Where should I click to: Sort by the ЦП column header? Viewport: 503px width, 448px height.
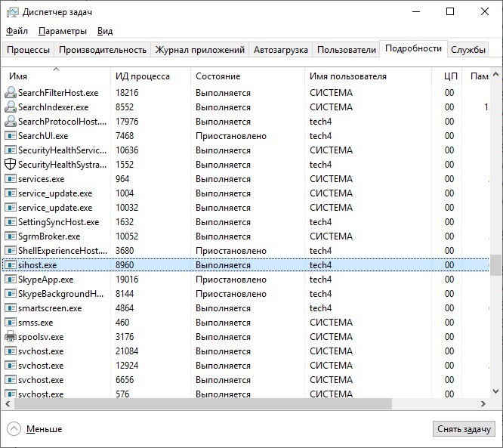pos(447,76)
